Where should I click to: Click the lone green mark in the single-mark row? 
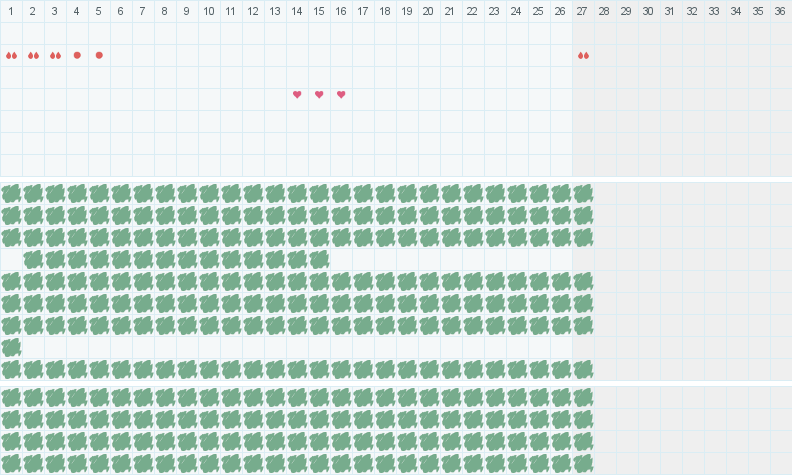click(x=11, y=348)
